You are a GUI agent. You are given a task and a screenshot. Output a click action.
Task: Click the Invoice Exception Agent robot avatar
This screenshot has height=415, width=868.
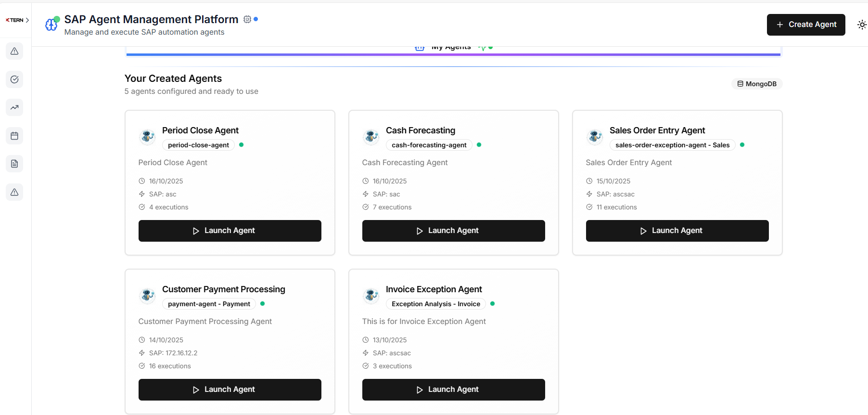(x=371, y=296)
